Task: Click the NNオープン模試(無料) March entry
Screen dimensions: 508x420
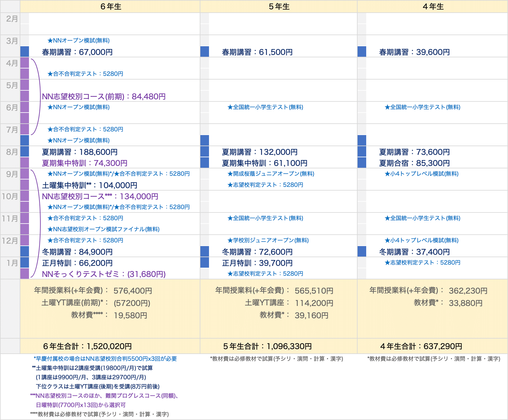Action: pyautogui.click(x=78, y=40)
